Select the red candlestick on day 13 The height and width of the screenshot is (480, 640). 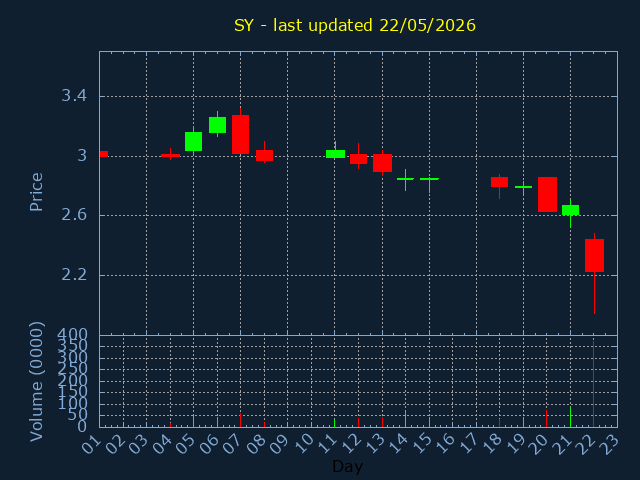coord(382,163)
